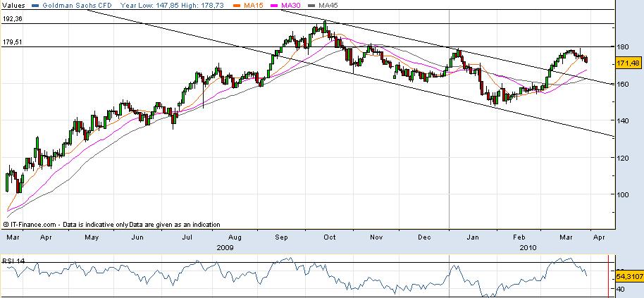Select the Goldman Sachs CFD legend label
The image size is (644, 298).
tap(78, 6)
